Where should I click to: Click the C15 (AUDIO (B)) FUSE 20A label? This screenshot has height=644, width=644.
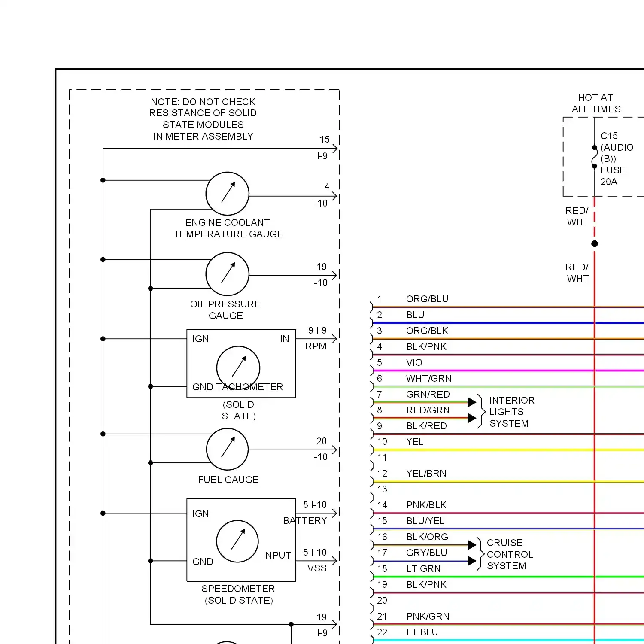click(x=617, y=159)
